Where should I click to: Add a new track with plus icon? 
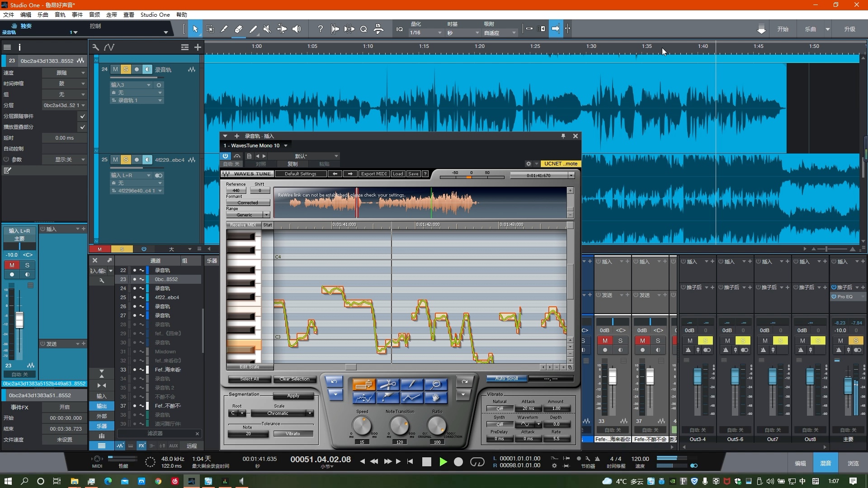pos(198,47)
